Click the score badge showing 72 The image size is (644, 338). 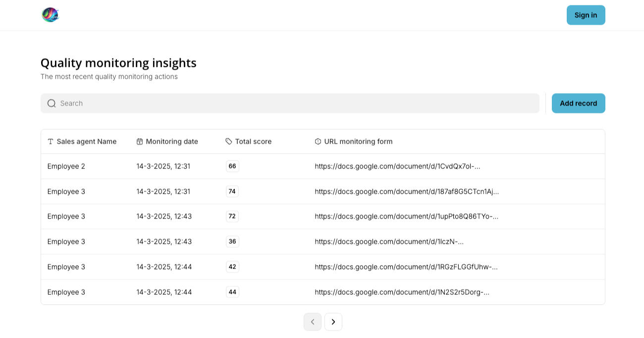point(232,217)
